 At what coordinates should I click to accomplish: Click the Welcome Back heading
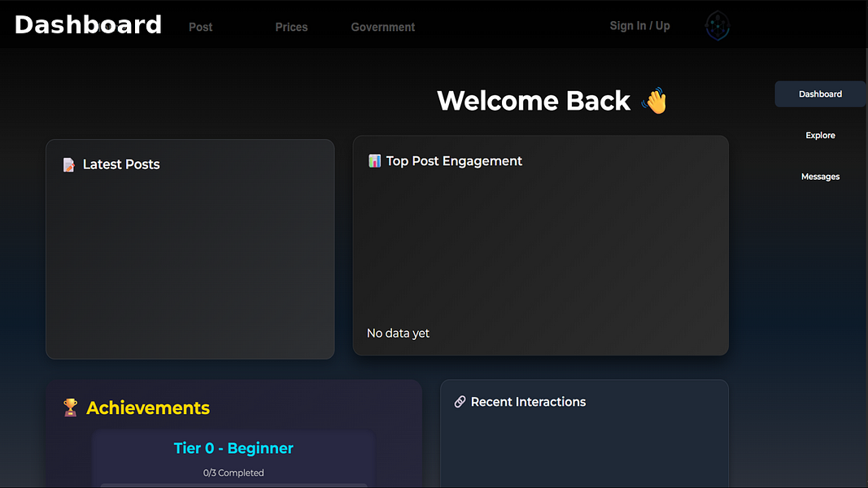pos(534,101)
